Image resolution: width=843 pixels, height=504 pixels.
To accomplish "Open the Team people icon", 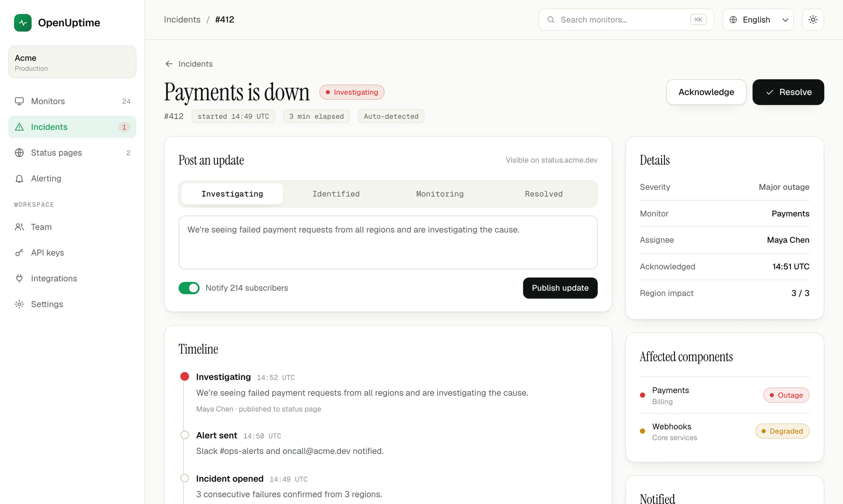I will [19, 227].
